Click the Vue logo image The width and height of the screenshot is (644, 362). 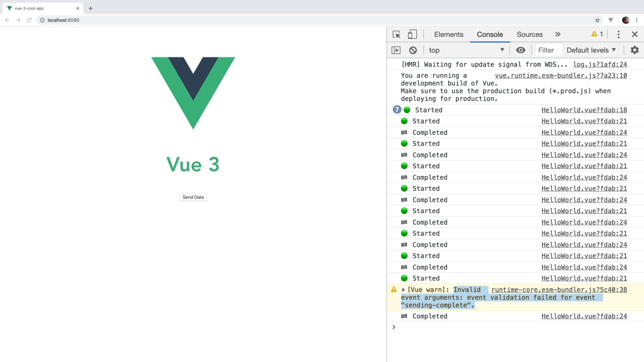pyautogui.click(x=193, y=93)
